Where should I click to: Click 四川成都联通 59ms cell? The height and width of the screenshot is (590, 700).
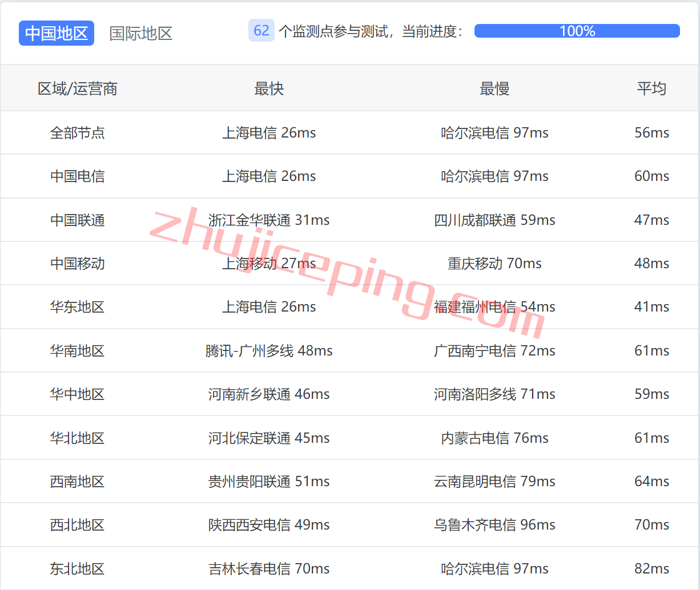click(494, 220)
